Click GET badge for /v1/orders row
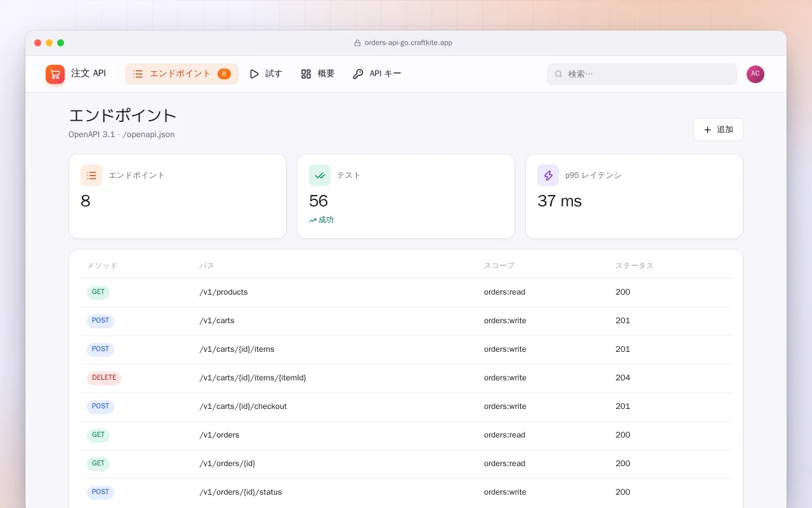 pyautogui.click(x=98, y=436)
